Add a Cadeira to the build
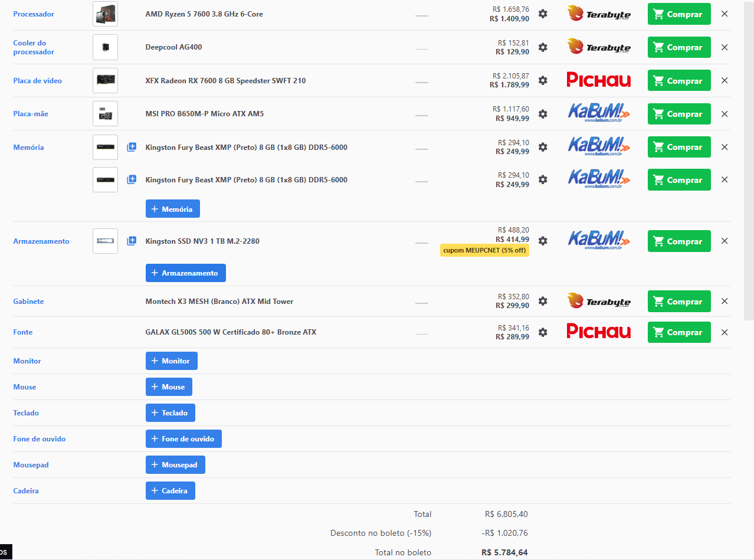The image size is (754, 560). tap(171, 490)
